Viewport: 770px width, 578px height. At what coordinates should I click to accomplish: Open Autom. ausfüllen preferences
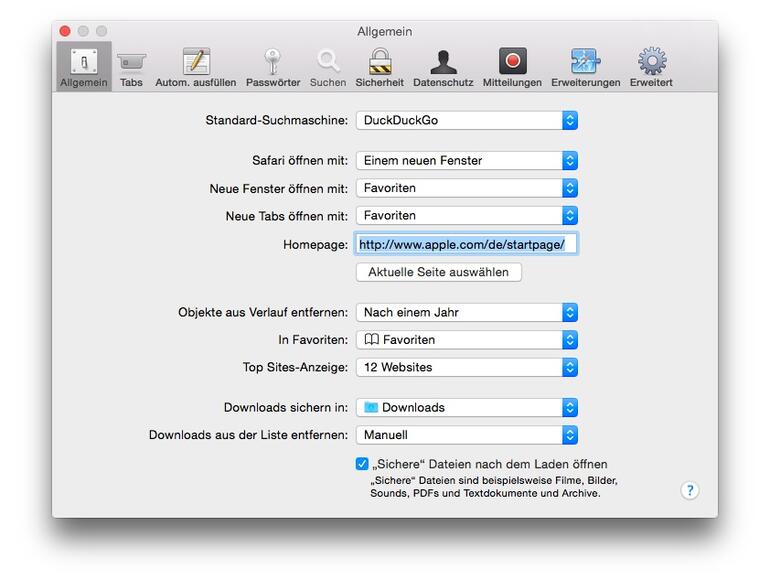[195, 67]
